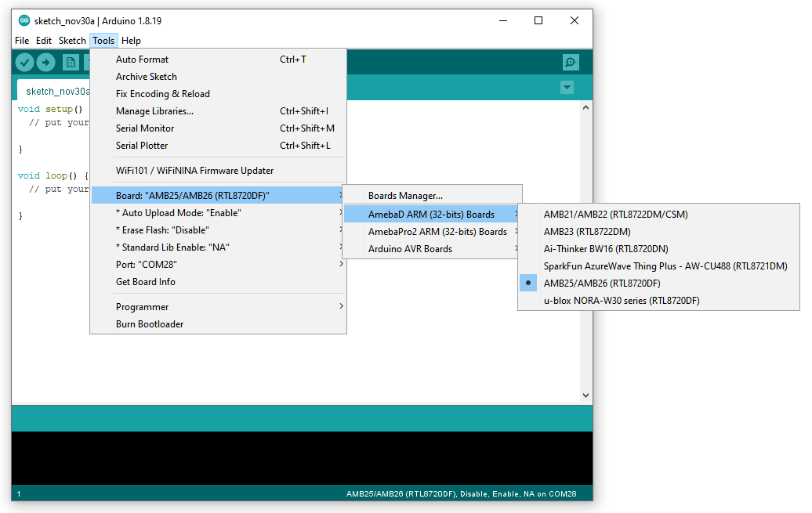812x513 pixels.
Task: Click Get Board Info
Action: (x=146, y=282)
